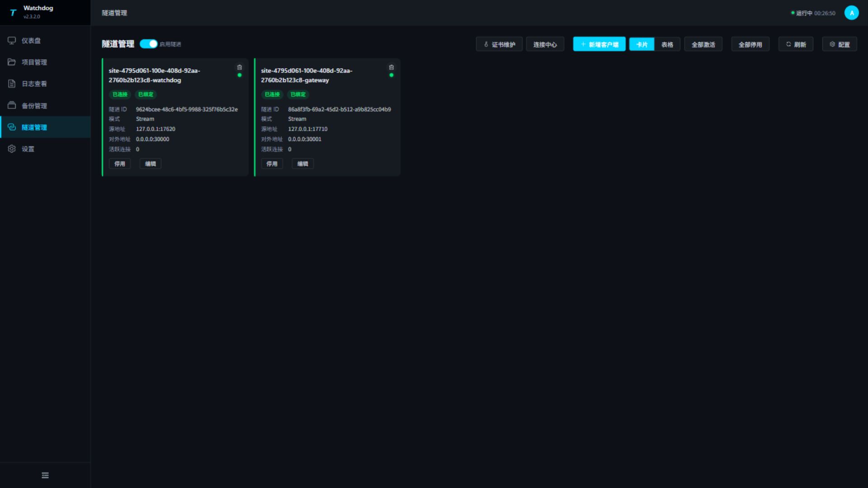Image resolution: width=868 pixels, height=488 pixels.
Task: Click the 运行中 00:26:50 status indicator
Action: point(813,13)
